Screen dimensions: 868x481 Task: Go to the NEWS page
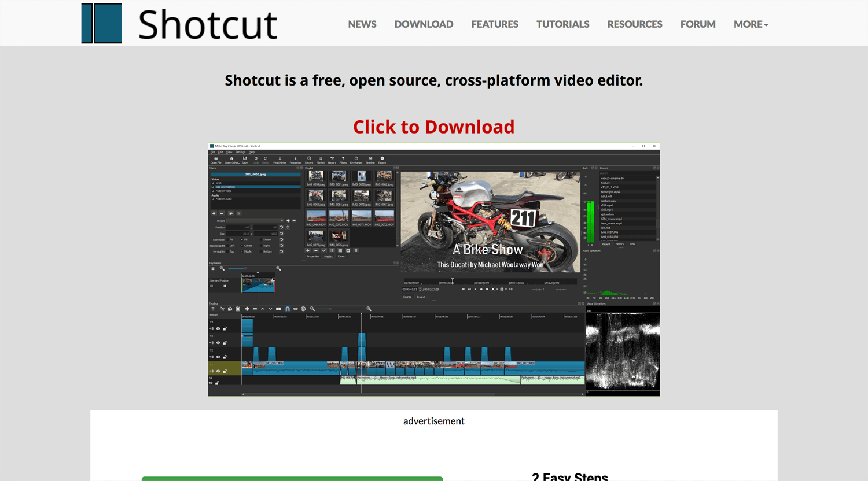pyautogui.click(x=362, y=24)
